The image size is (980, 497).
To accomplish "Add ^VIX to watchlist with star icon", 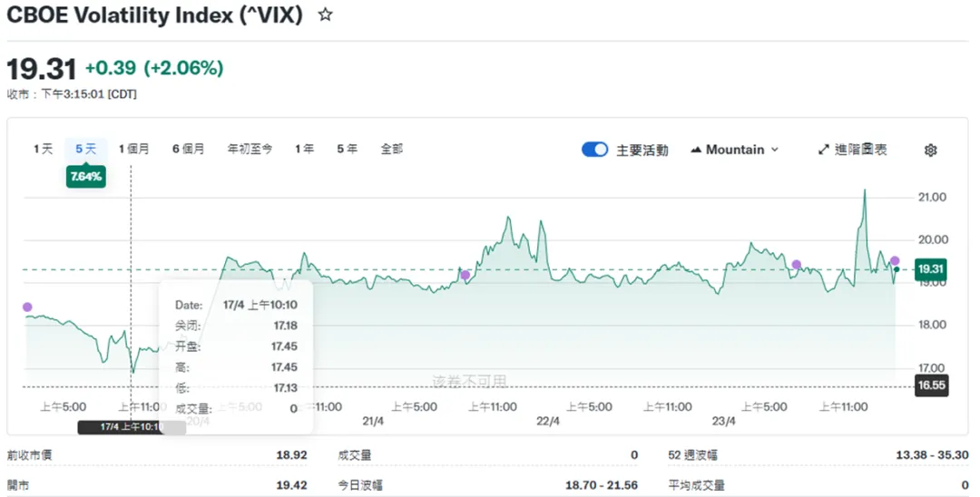I will [x=325, y=15].
